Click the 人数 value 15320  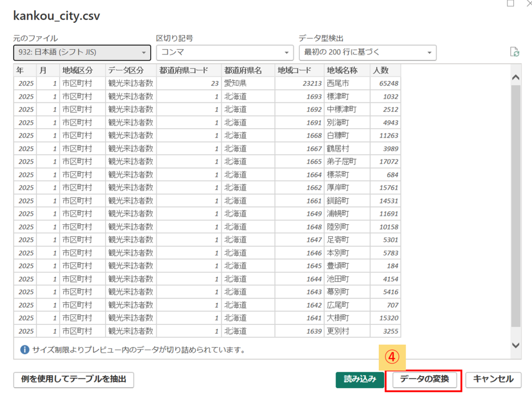(x=385, y=318)
